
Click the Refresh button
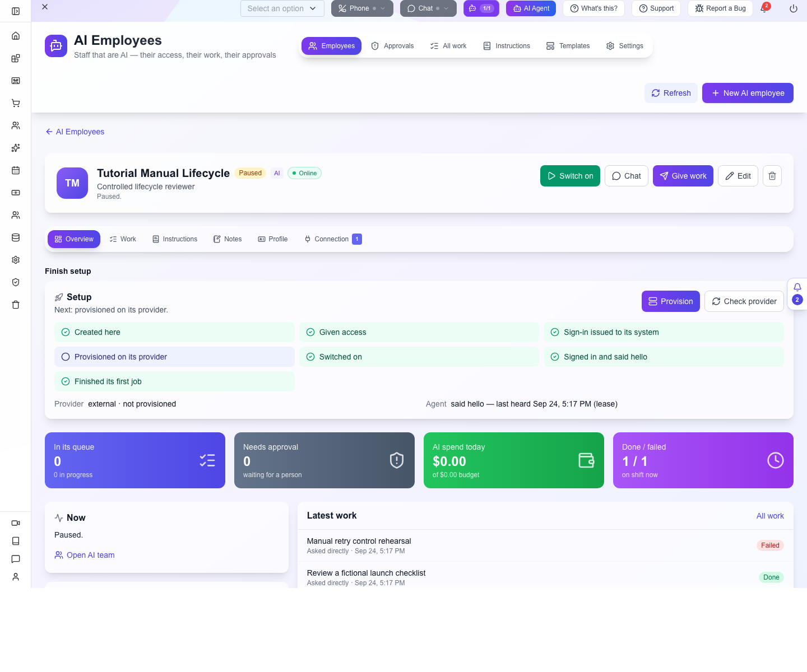(x=671, y=93)
